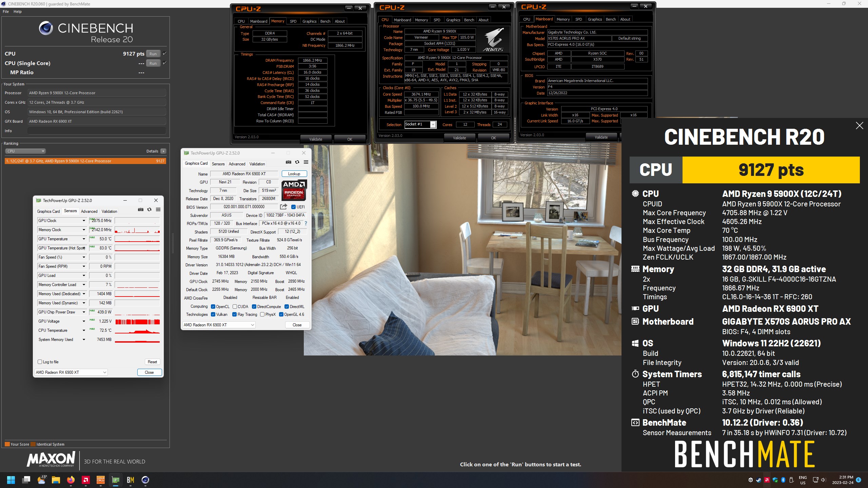Open the Socket #1 selection dropdown in CPU-Z
This screenshot has height=488, width=868.
coord(420,124)
